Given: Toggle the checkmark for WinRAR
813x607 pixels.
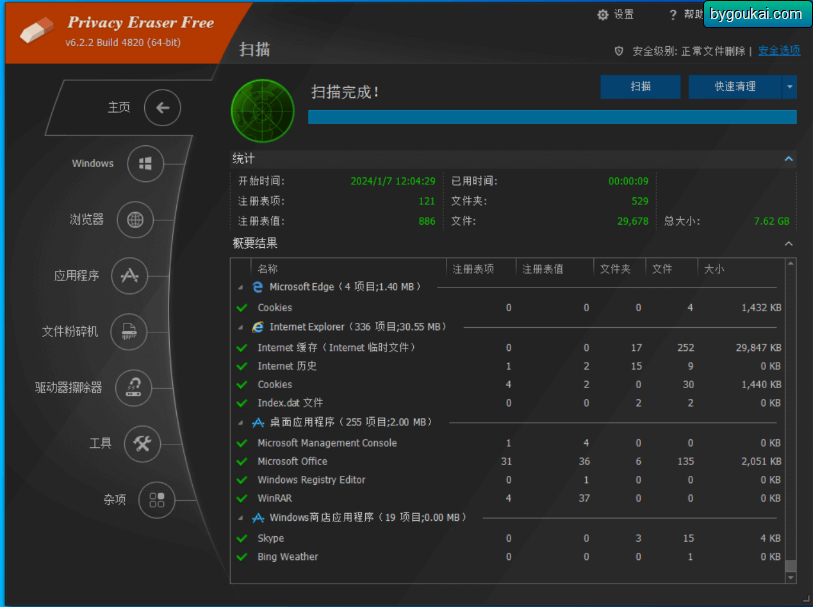Looking at the screenshot, I should point(242,499).
